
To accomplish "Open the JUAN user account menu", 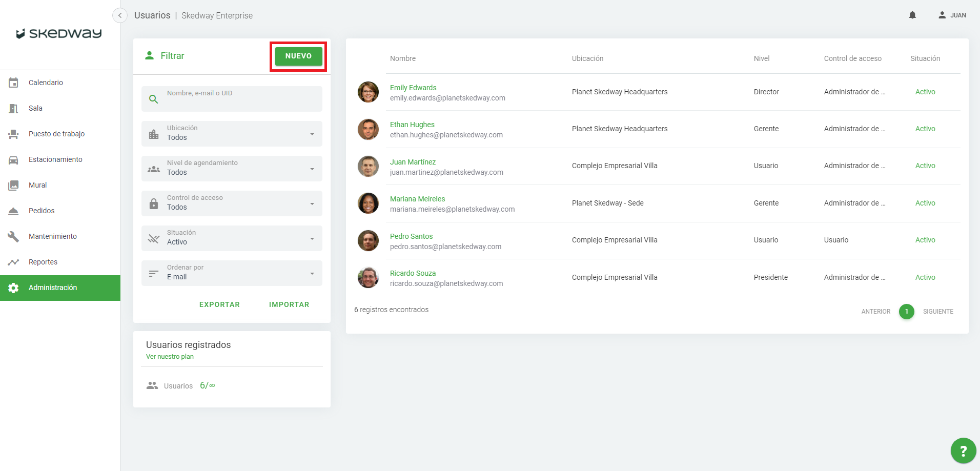I will 952,15.
